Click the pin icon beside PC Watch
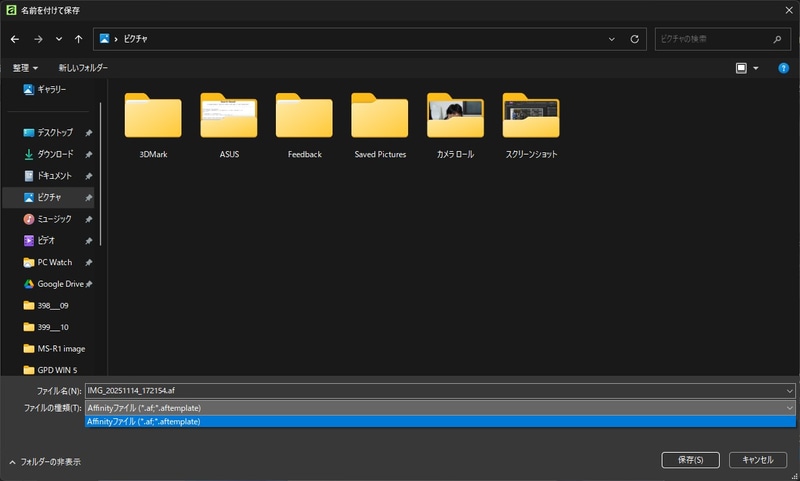The image size is (800, 481). tap(89, 263)
